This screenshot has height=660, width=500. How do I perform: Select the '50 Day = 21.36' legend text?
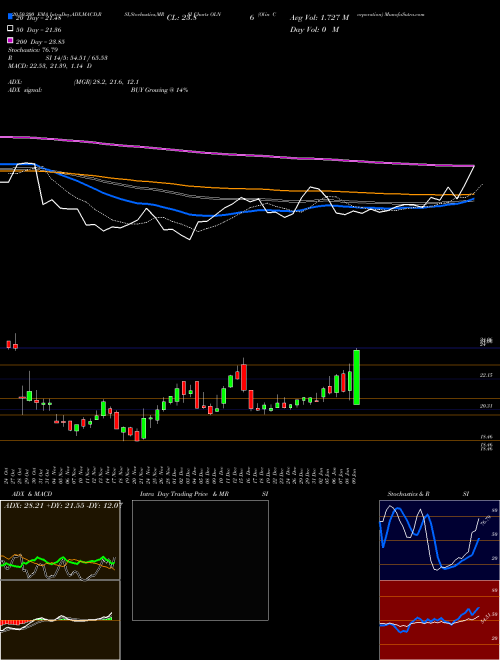click(x=39, y=30)
